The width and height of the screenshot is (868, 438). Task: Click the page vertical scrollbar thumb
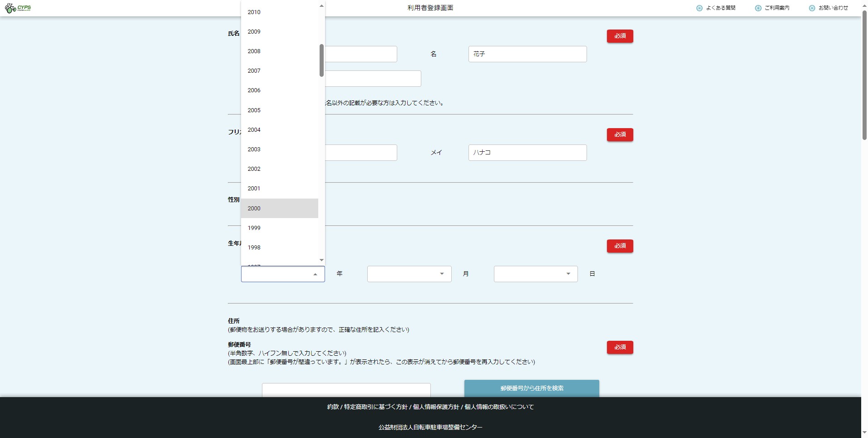point(864,75)
